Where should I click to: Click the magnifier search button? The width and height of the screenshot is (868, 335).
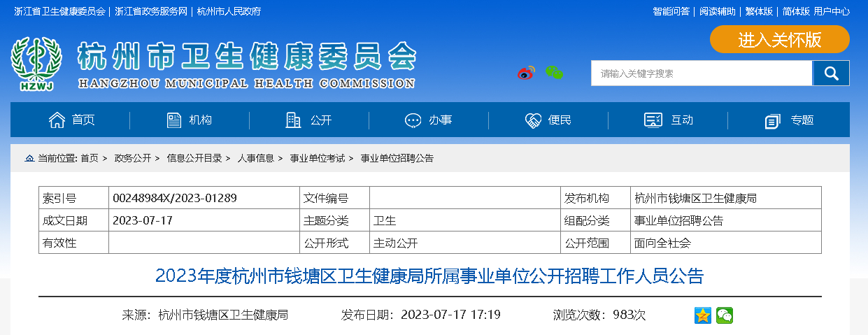[x=831, y=73]
